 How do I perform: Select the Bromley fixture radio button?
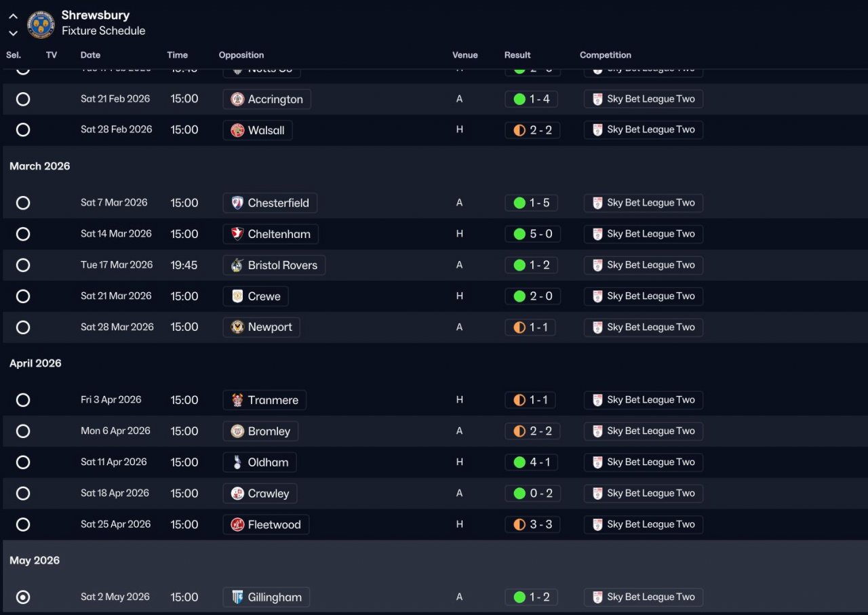tap(23, 431)
